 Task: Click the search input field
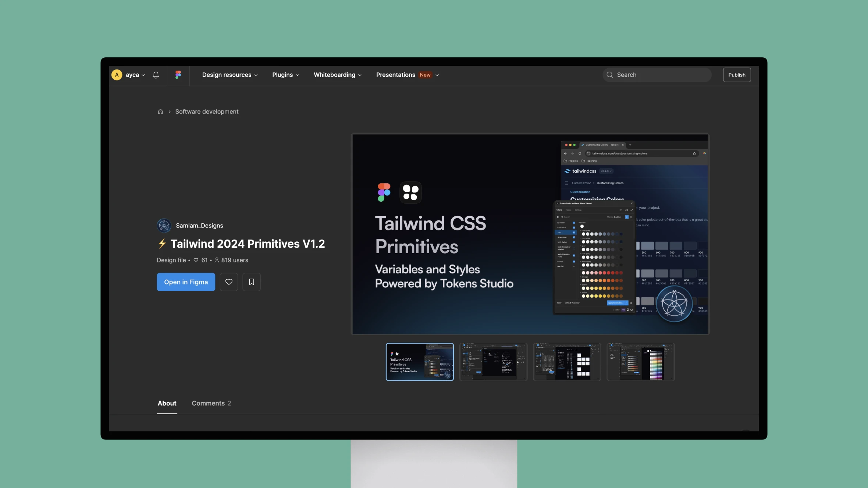click(657, 75)
